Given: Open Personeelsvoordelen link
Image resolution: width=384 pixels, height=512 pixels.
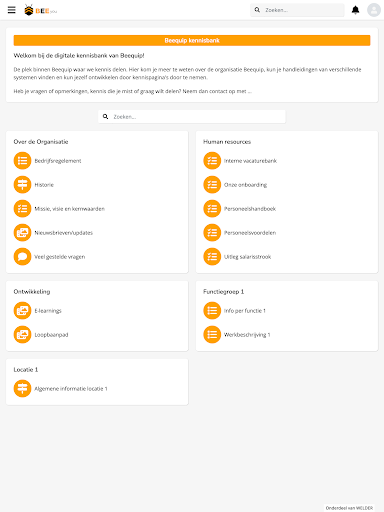Looking at the screenshot, I should [x=250, y=233].
